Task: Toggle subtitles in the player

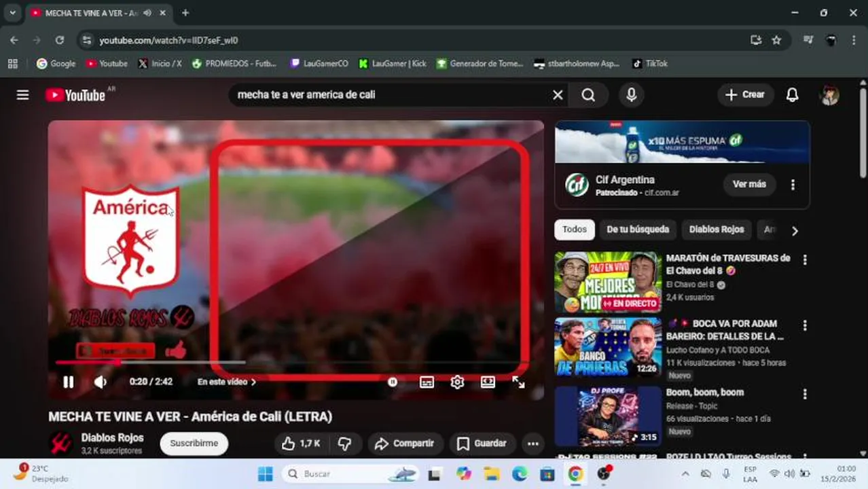Action: point(427,382)
